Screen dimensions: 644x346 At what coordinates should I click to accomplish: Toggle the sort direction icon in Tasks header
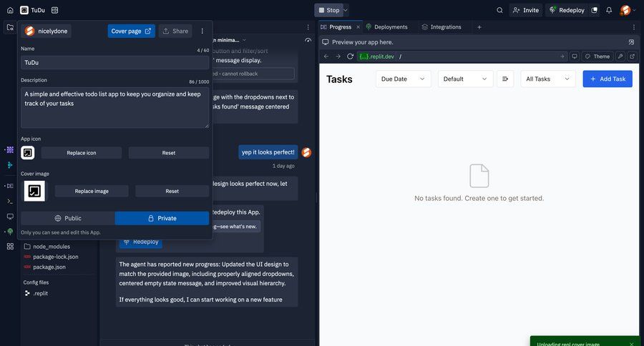point(505,79)
